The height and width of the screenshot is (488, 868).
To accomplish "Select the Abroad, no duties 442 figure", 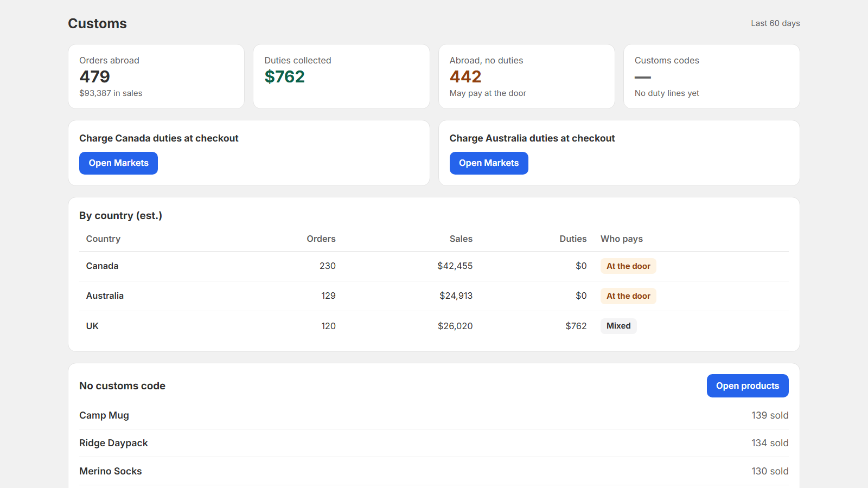I will (465, 76).
